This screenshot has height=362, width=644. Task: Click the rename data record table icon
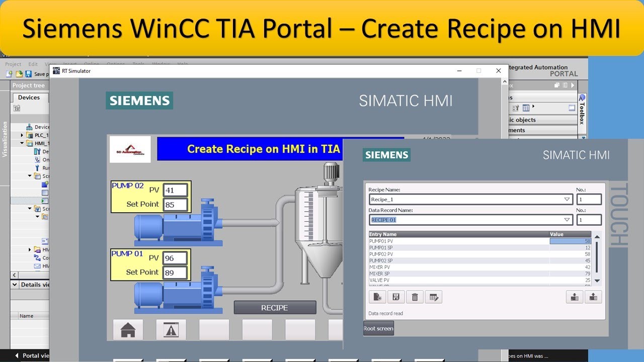(433, 297)
